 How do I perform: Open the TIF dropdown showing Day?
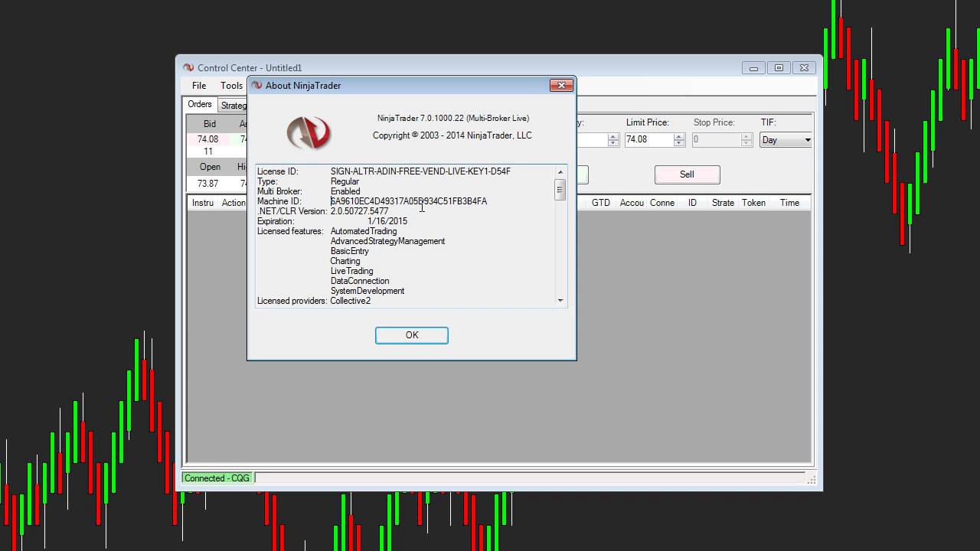[x=786, y=140]
